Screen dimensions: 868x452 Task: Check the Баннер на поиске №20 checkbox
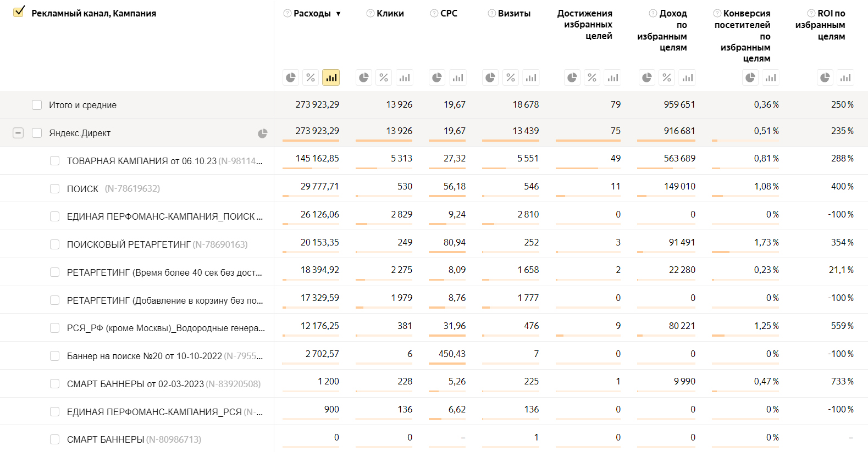tap(54, 356)
